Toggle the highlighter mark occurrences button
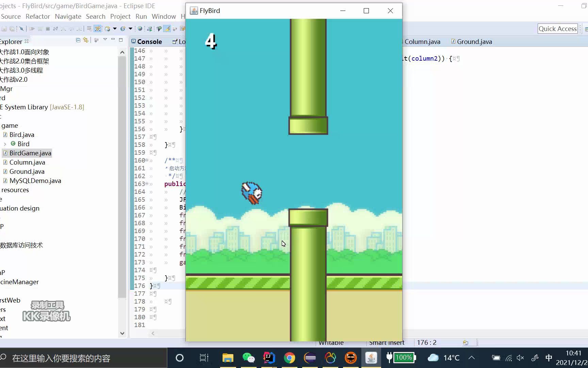The height and width of the screenshot is (368, 588). pos(167,29)
